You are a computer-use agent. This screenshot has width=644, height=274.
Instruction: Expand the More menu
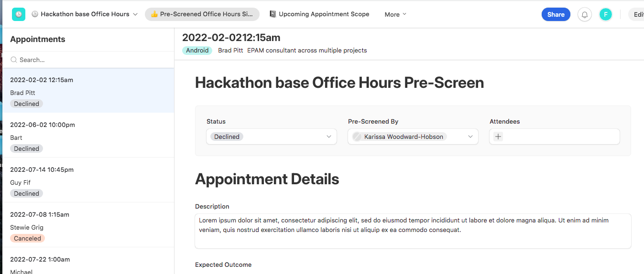(395, 14)
